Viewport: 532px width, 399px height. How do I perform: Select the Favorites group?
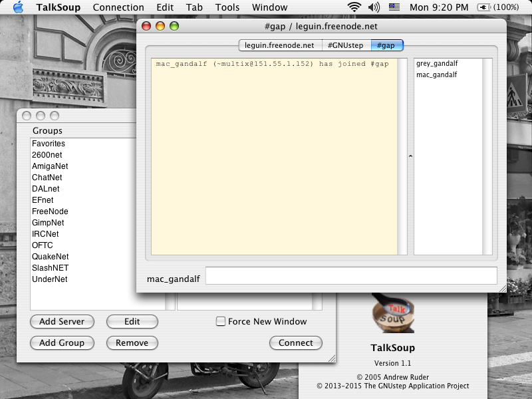(82, 144)
